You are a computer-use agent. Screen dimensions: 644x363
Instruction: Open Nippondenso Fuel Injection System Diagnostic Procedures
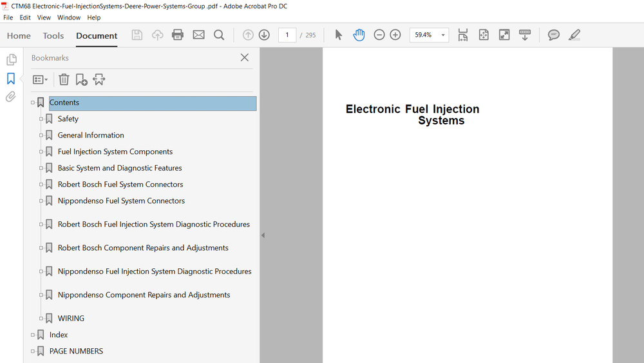(155, 271)
